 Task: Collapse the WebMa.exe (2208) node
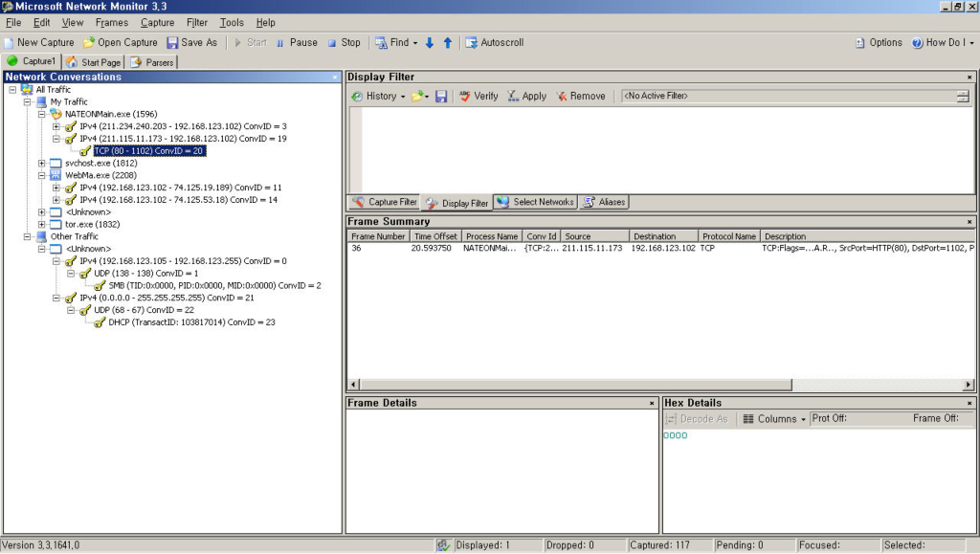(42, 175)
